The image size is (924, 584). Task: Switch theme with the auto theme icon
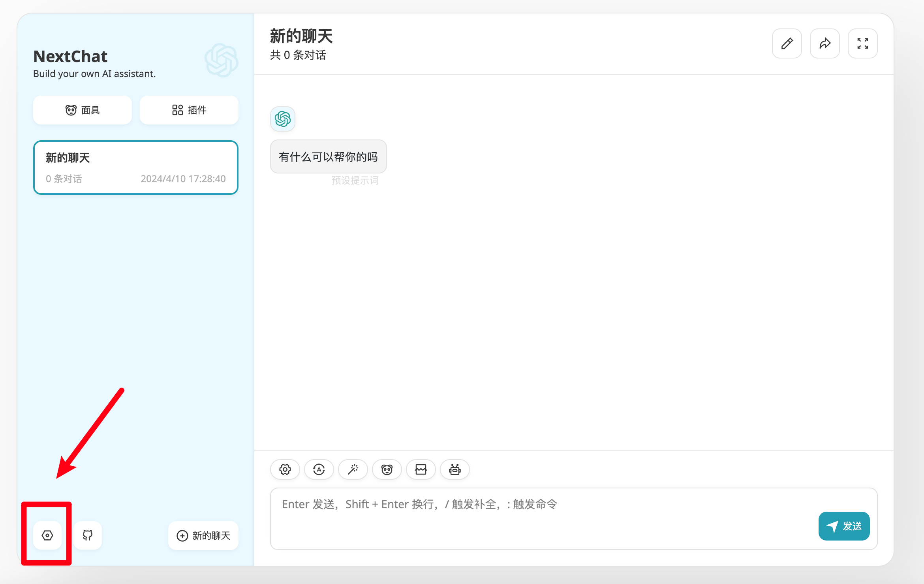click(319, 469)
